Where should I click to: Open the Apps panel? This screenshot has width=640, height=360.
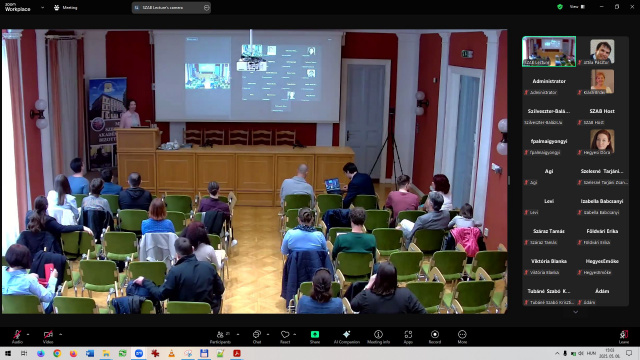pos(408,337)
